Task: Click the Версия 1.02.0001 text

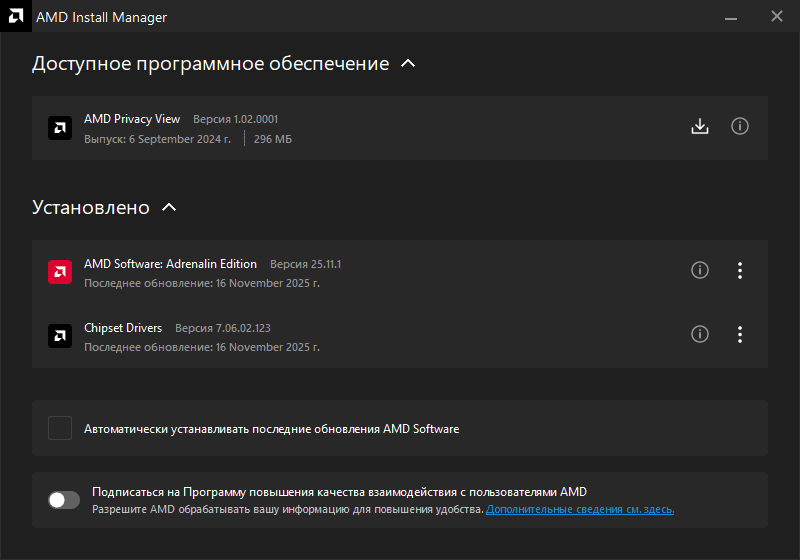Action: point(235,119)
